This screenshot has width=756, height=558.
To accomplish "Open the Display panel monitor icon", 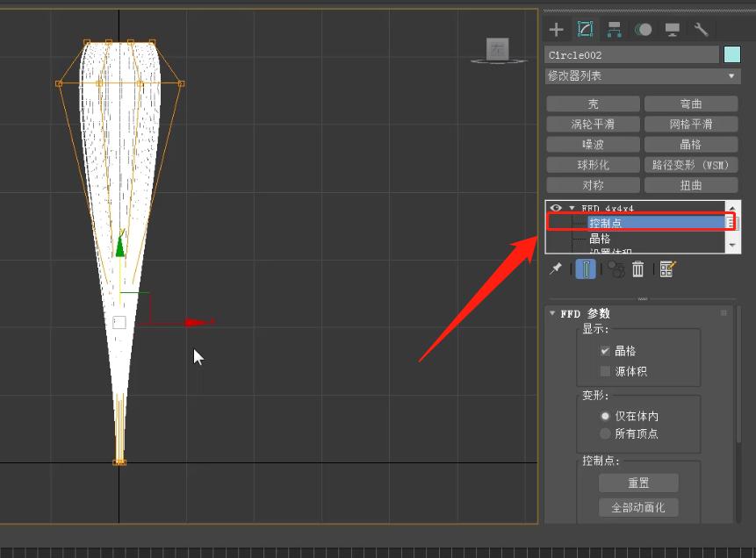I will click(x=673, y=30).
